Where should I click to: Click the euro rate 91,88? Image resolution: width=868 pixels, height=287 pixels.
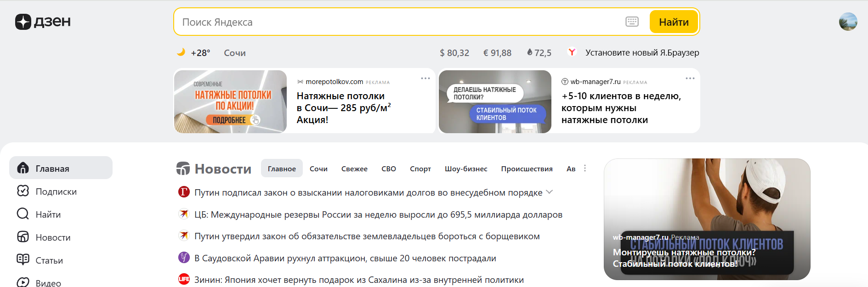coord(497,53)
